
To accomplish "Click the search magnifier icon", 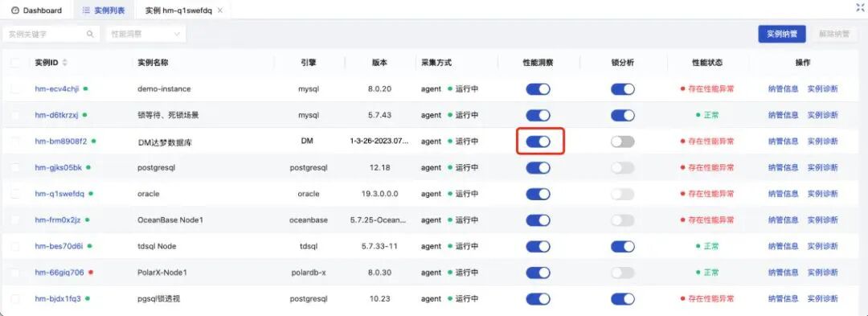I will tap(90, 34).
